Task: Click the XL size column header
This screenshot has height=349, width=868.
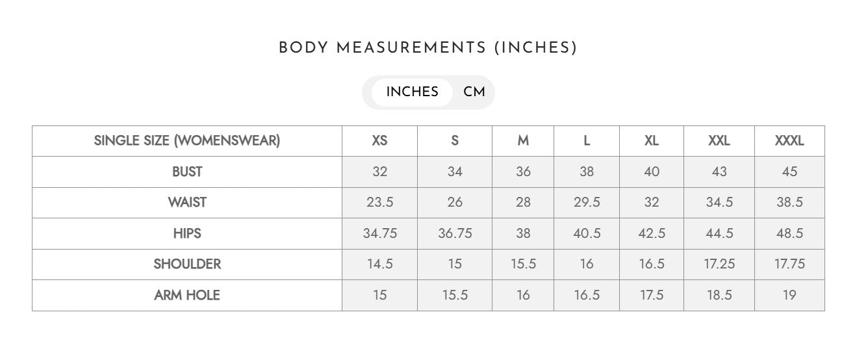Action: [652, 141]
